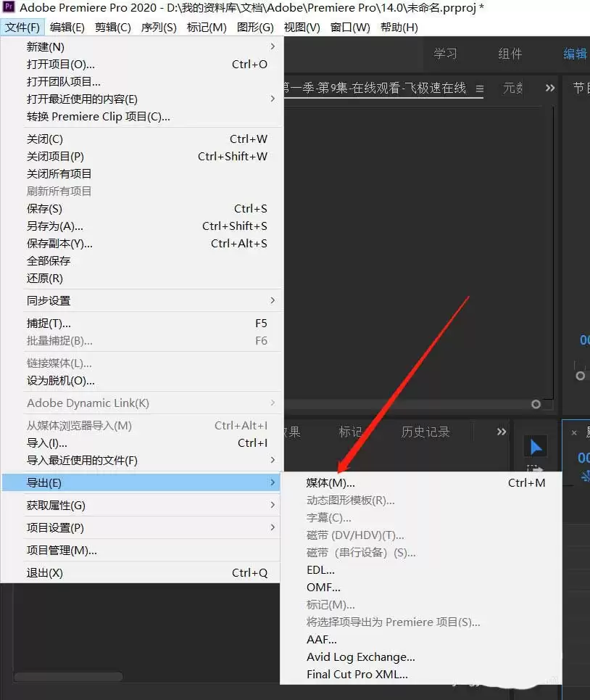Click the bottom horizontal scrollbar thumb
The height and width of the screenshot is (700, 590).
pyautogui.click(x=68, y=676)
